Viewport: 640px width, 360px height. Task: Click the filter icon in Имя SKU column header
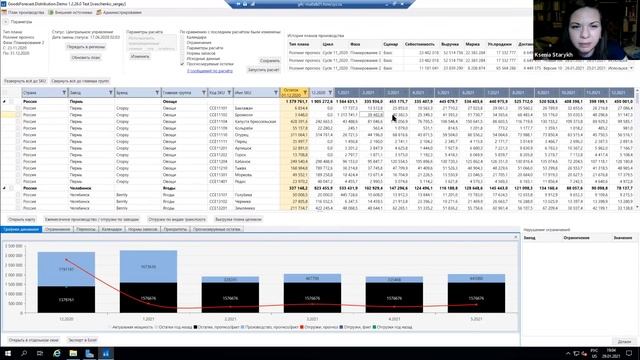click(276, 93)
